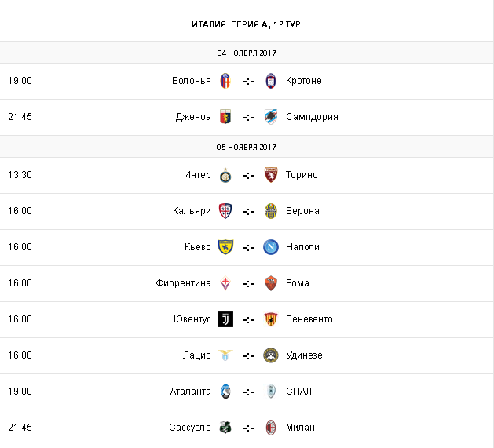The height and width of the screenshot is (448, 494).
Task: Click the Кальяри–Верона score placeholder
Action: pos(248,211)
